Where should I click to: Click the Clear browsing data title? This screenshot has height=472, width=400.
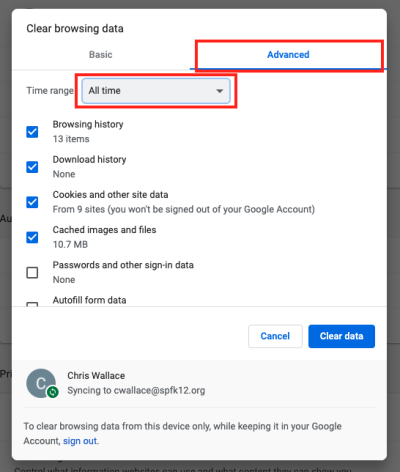tap(75, 29)
